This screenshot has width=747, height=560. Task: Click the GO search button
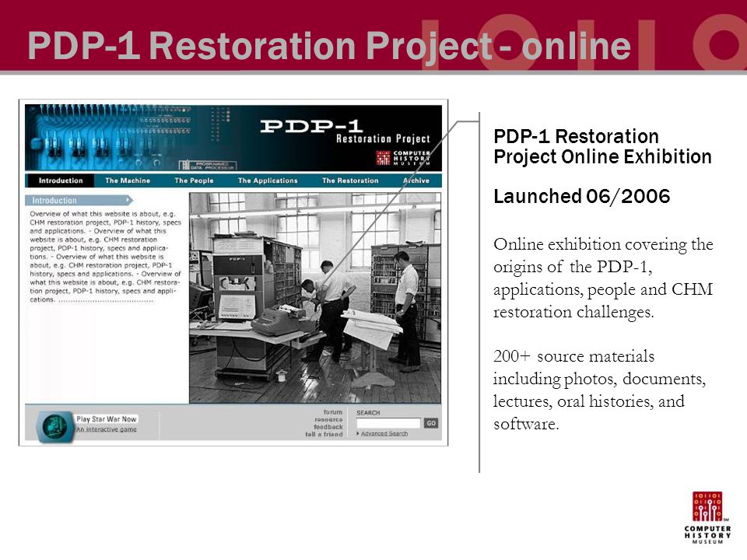430,423
